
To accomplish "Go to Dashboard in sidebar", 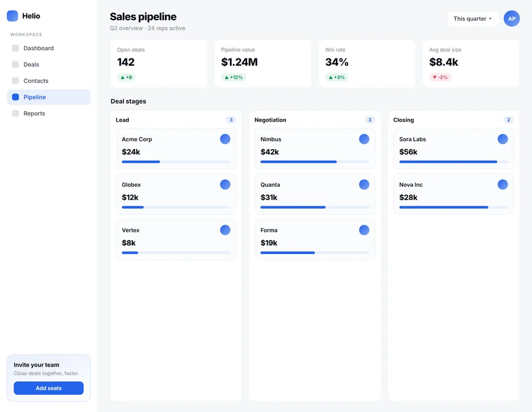I will (48, 48).
